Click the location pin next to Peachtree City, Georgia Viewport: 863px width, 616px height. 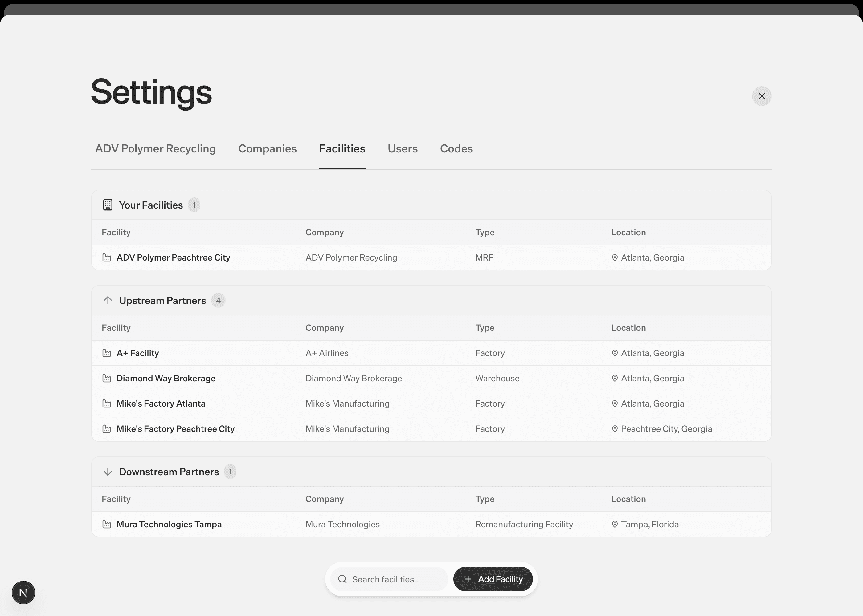coord(614,429)
